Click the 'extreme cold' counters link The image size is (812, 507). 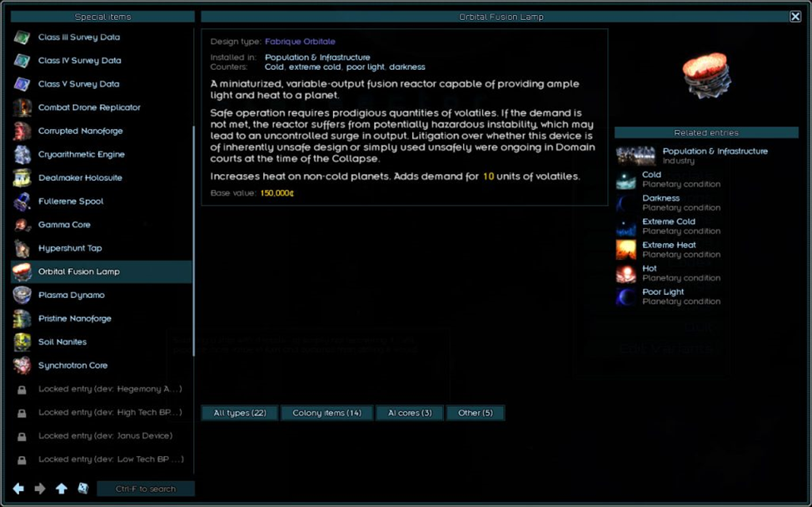[x=316, y=67]
